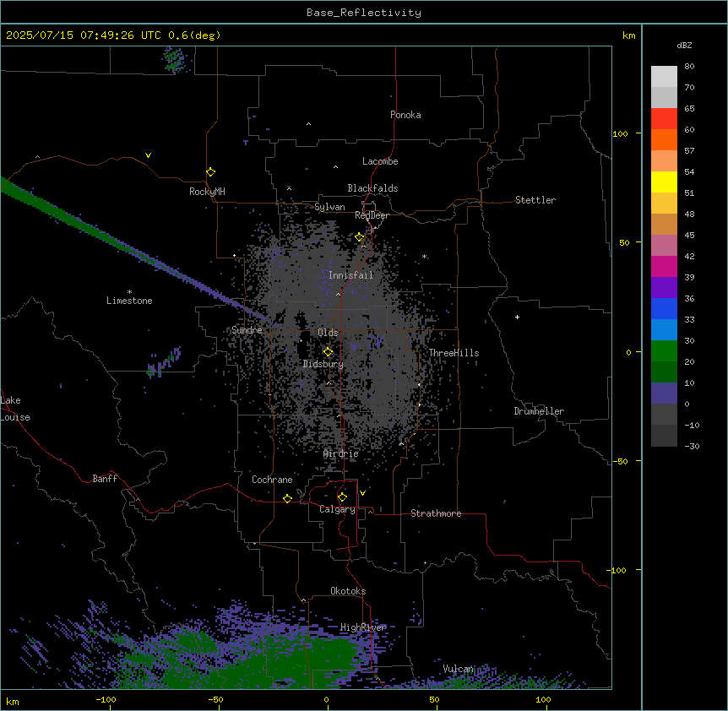
Task: Pick the green 30 dBZ legend color
Action: 664,351
